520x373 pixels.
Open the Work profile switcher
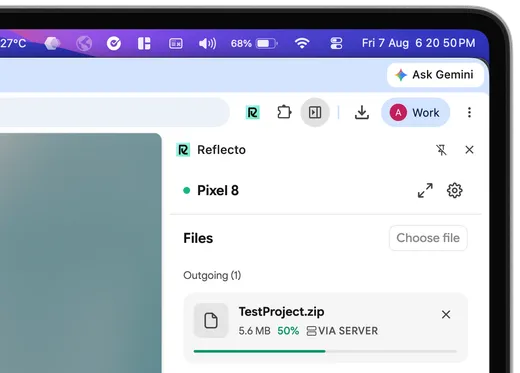415,113
